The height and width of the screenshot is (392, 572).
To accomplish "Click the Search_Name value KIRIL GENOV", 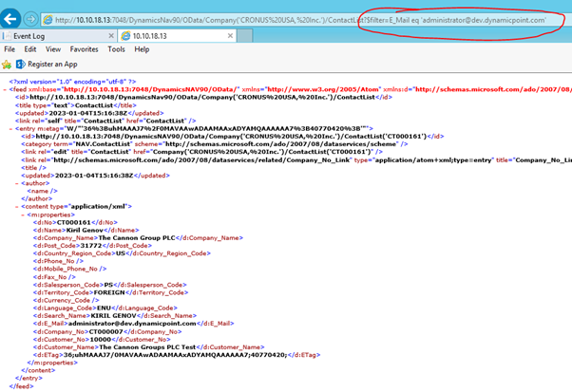I will (x=113, y=315).
